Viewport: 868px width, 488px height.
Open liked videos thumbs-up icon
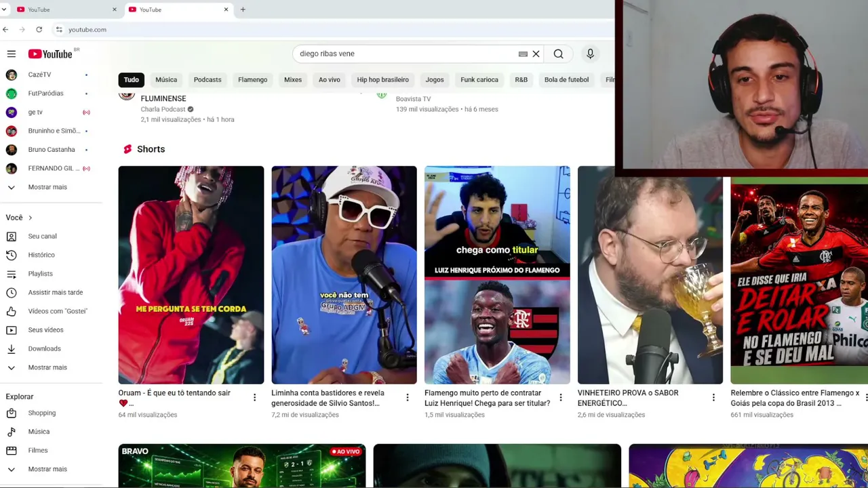[12, 311]
